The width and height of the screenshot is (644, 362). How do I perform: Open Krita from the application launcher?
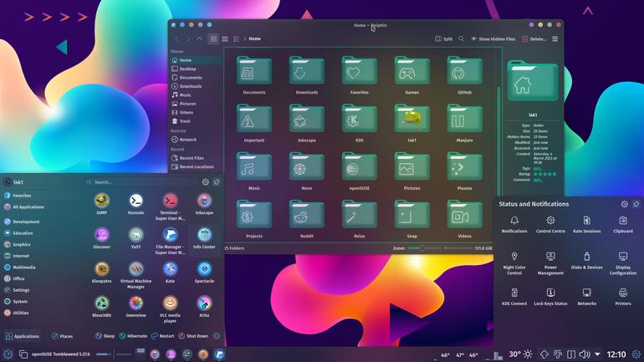tap(204, 306)
